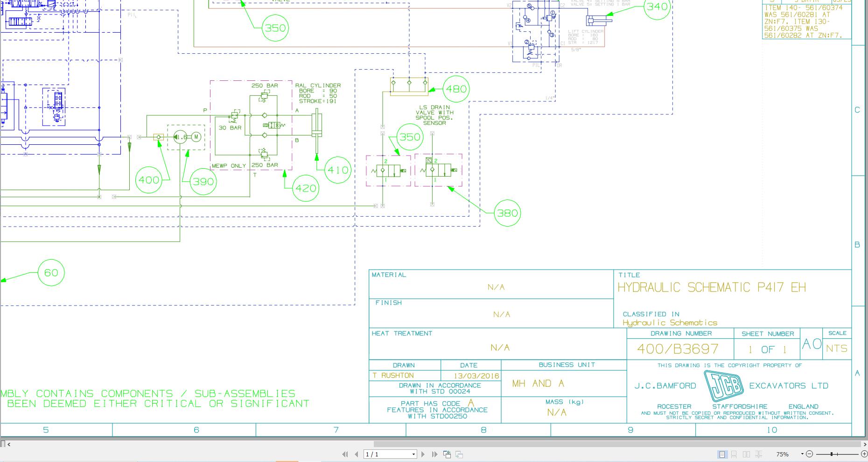This screenshot has height=462, width=868.
Task: Click the JCB logo in title block
Action: [x=723, y=386]
